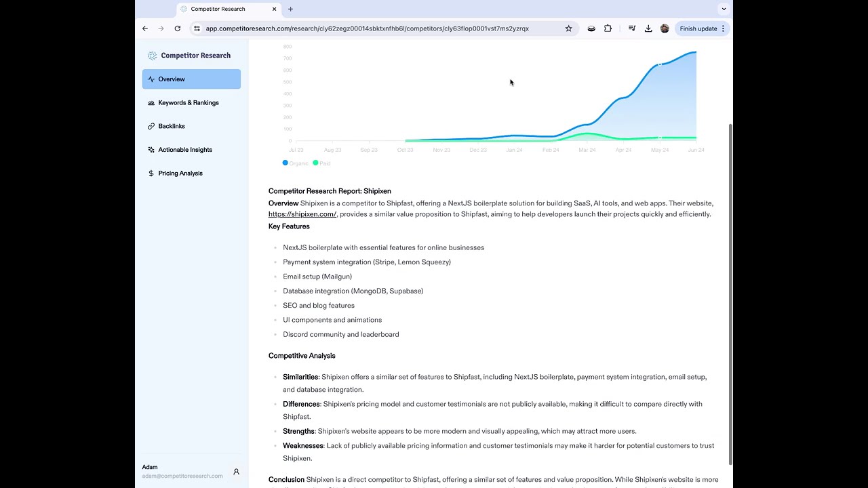Expand the tab search dropdown arrow
This screenshot has width=868, height=488.
tap(724, 9)
